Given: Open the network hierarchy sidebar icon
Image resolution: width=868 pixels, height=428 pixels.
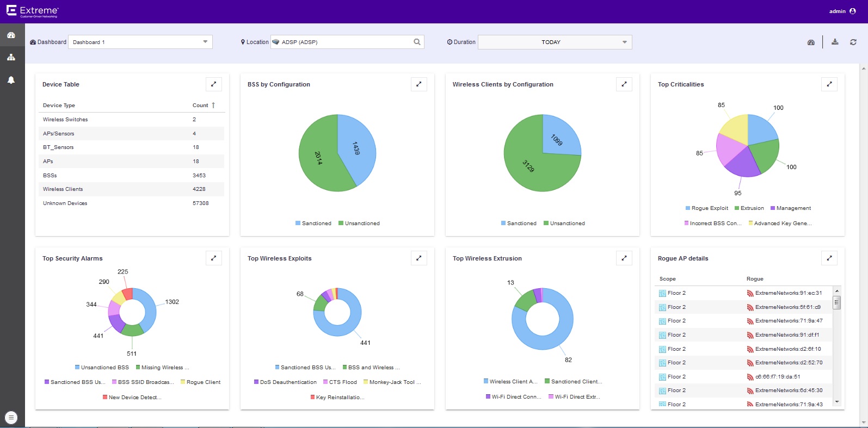Looking at the screenshot, I should pyautogui.click(x=11, y=57).
